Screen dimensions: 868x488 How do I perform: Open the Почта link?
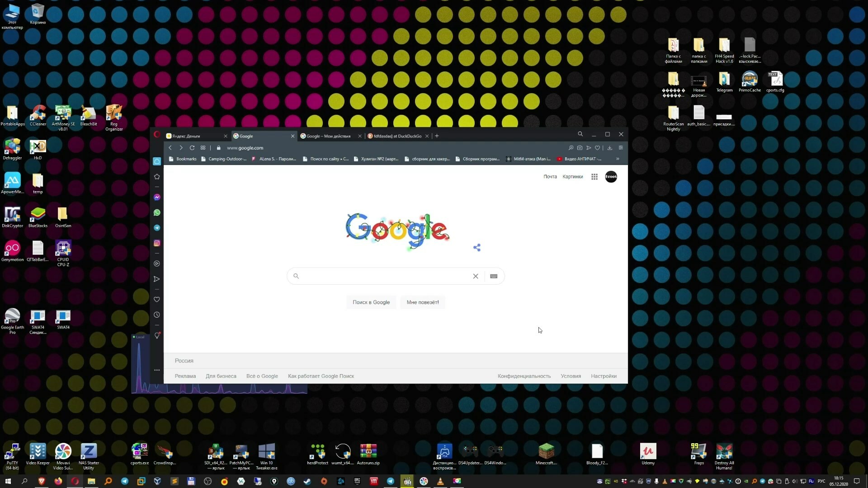tap(550, 177)
